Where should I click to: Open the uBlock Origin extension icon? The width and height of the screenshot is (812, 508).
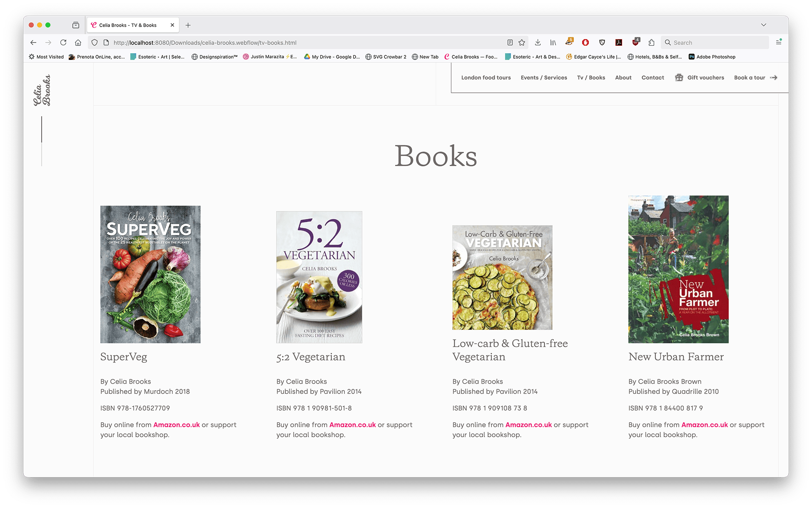tap(635, 42)
